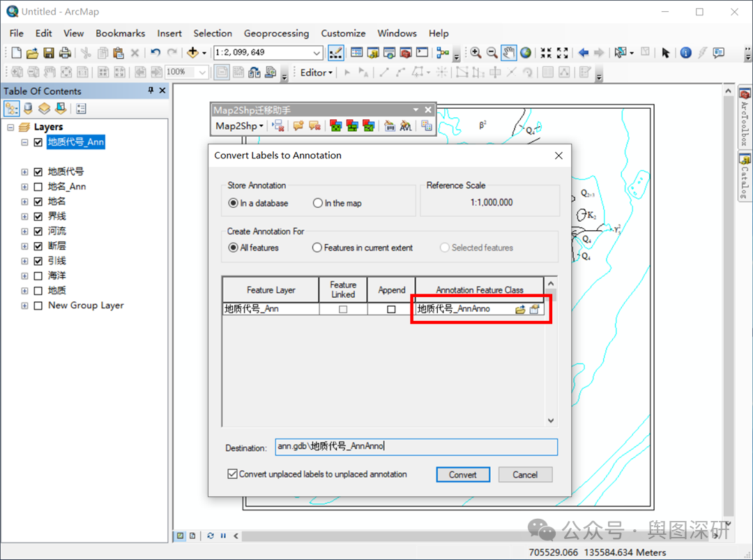Toggle visibility of 河流 layer

coord(38,231)
